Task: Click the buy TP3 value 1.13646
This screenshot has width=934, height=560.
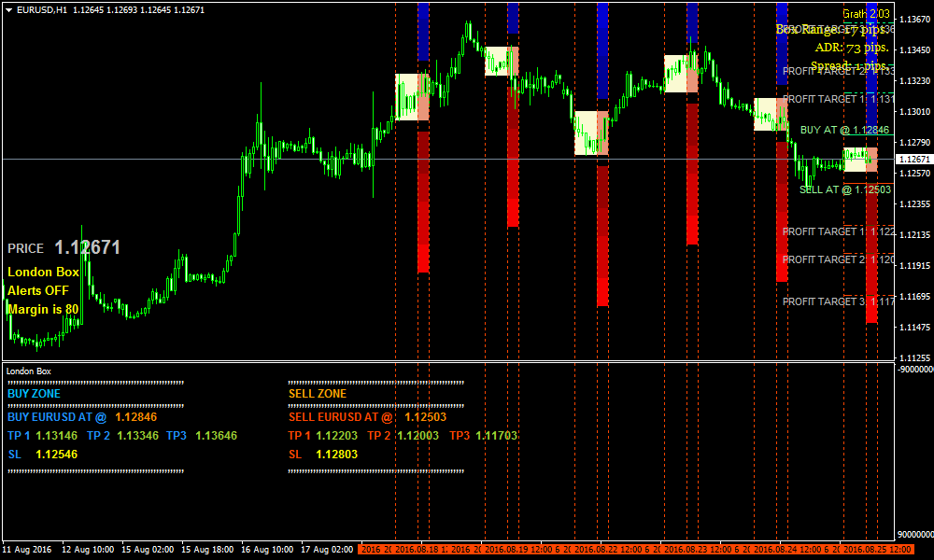Action: coord(216,436)
